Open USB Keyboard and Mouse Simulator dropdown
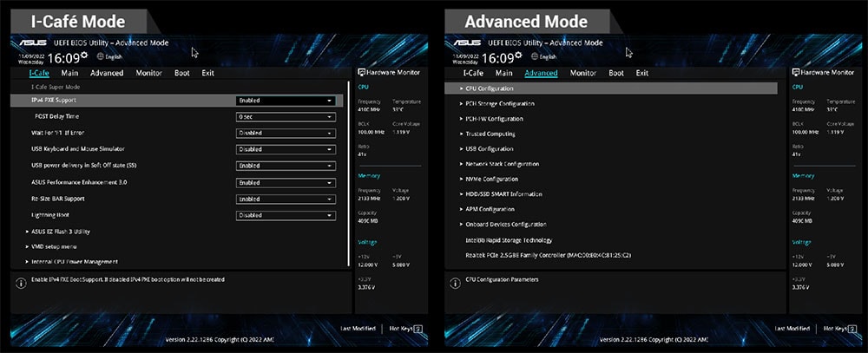Viewport: 868px width, 353px height. [286, 149]
